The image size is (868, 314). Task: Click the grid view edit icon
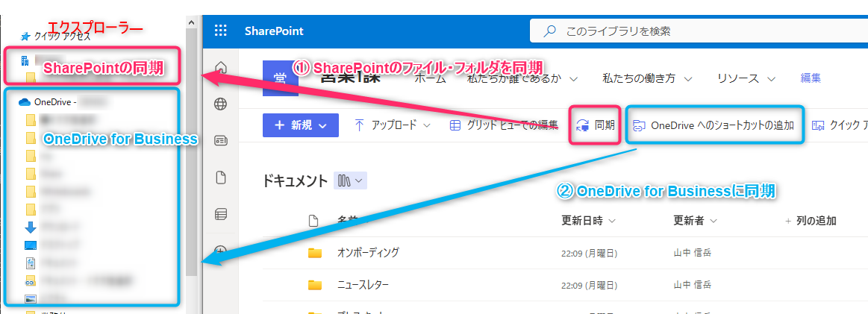coord(455,125)
